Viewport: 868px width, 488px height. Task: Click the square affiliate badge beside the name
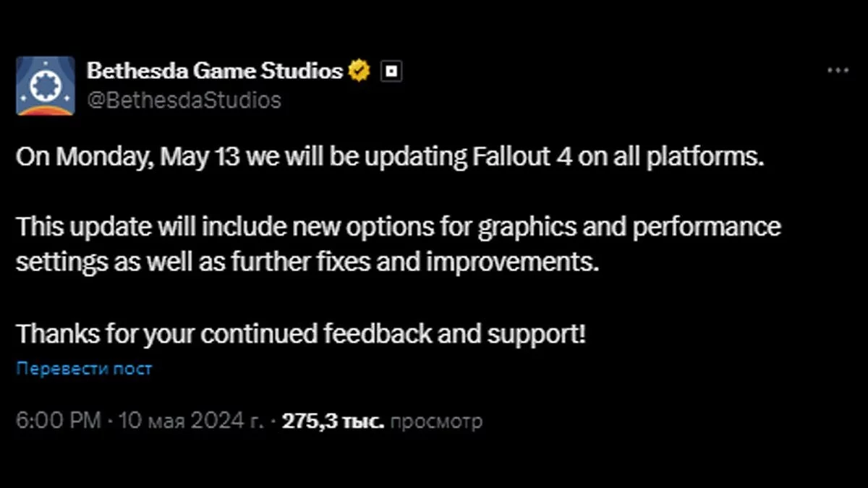click(391, 72)
